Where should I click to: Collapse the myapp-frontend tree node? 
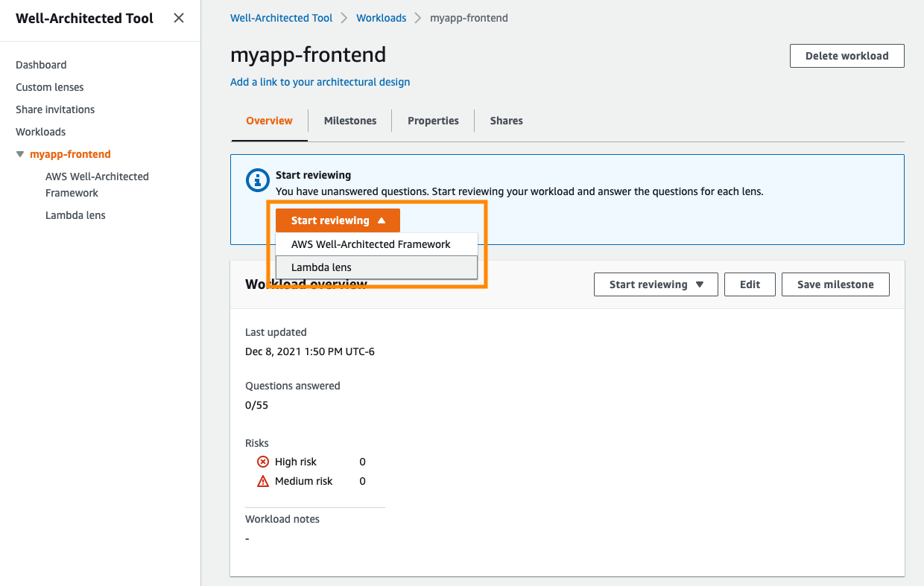coord(20,154)
